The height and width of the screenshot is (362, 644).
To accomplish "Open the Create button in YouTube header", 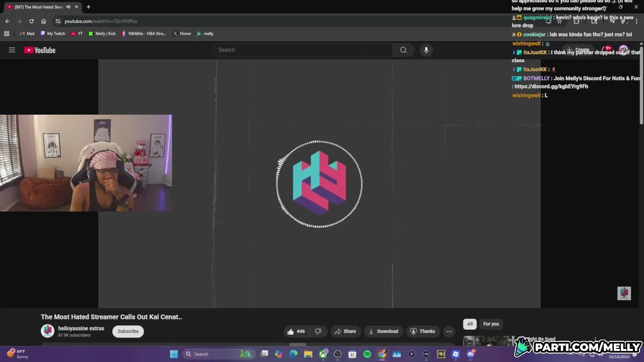I will coord(579,50).
